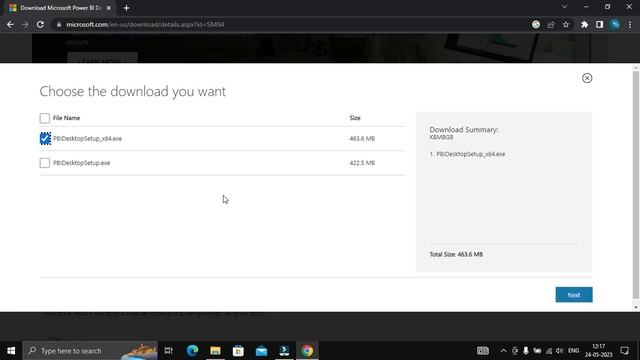Image resolution: width=640 pixels, height=360 pixels.
Task: Click the touch keyboard tray icon
Action: click(483, 351)
